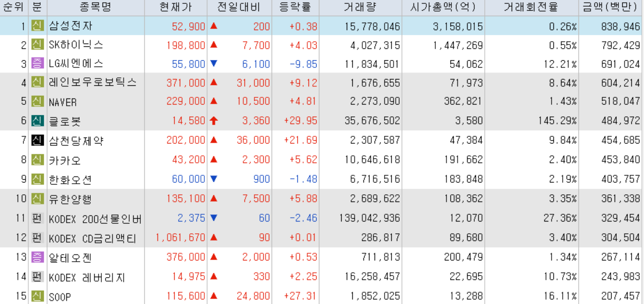Screen dimensions: 644x304
Task: Click the 신 badge for 레인보우로보틱스
Action: coord(37,82)
